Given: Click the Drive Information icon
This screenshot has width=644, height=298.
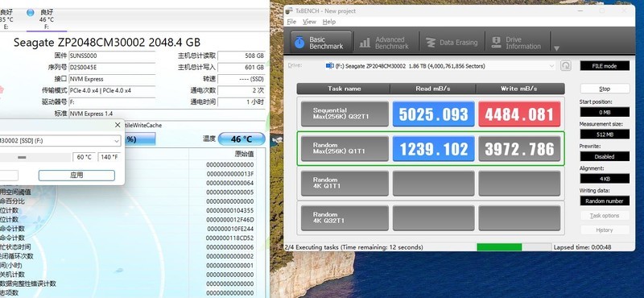Looking at the screenshot, I should (496, 43).
